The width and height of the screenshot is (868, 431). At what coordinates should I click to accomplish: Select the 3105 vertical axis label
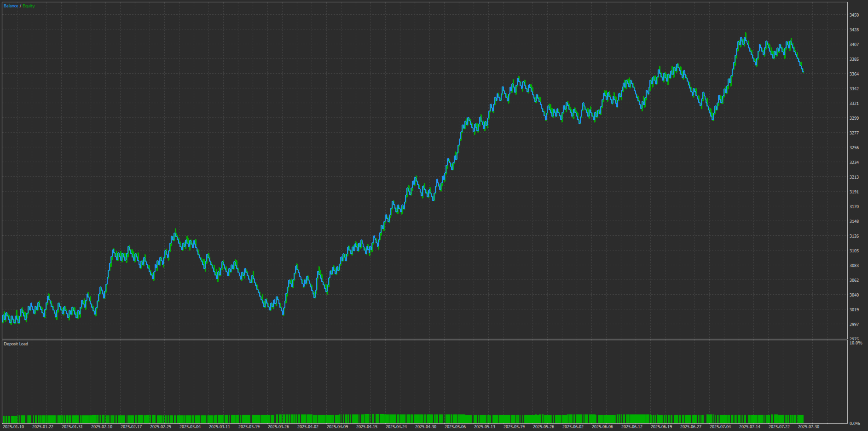pos(854,251)
